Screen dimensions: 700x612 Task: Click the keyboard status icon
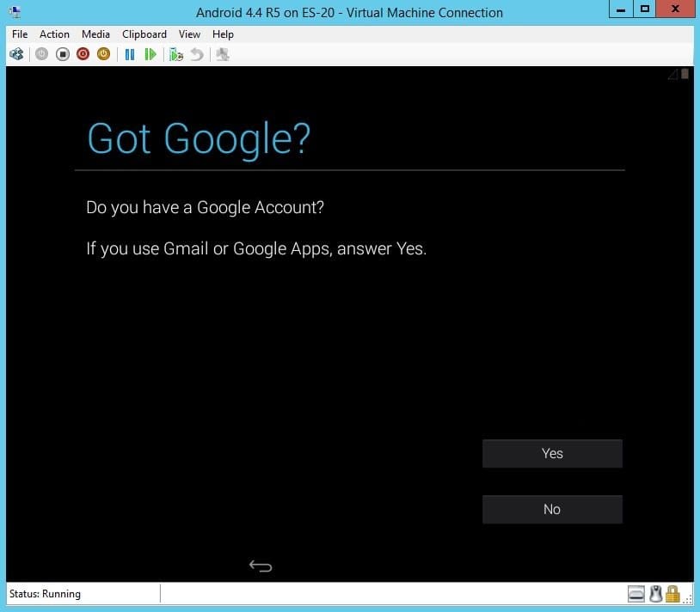coord(636,594)
